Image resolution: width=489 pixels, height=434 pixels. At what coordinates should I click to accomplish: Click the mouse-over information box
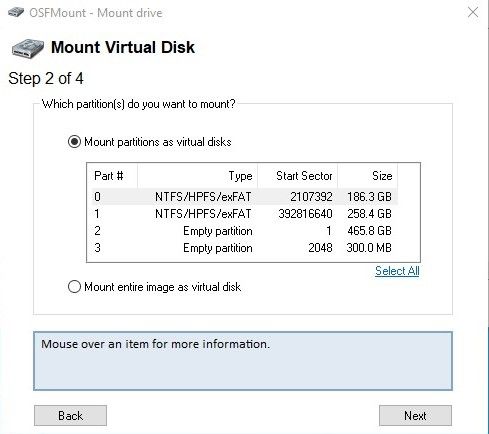click(243, 361)
